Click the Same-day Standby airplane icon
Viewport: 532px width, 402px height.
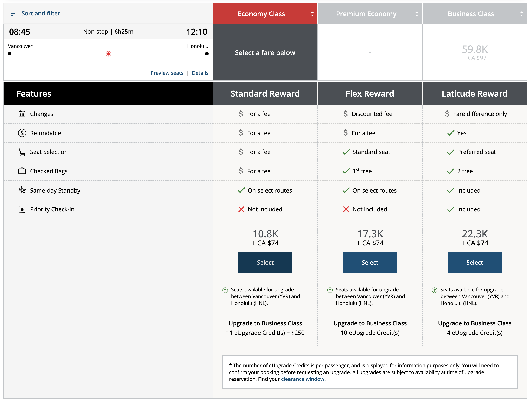click(22, 190)
